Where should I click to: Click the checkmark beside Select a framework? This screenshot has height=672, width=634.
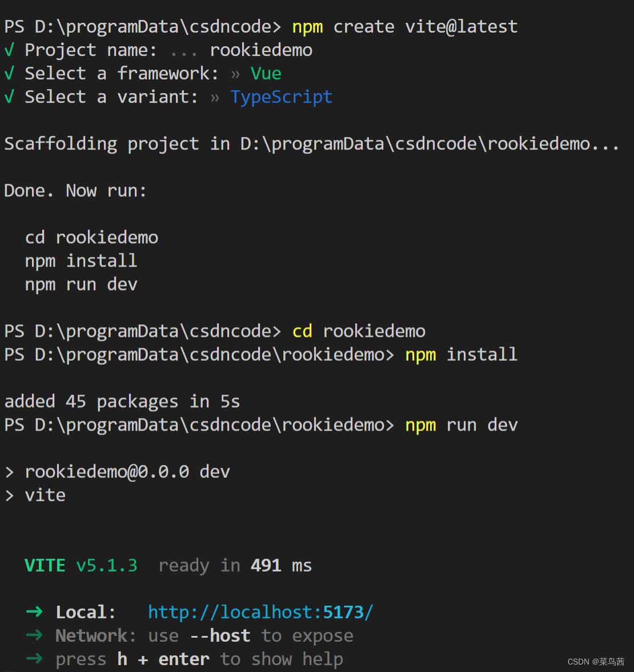10,73
